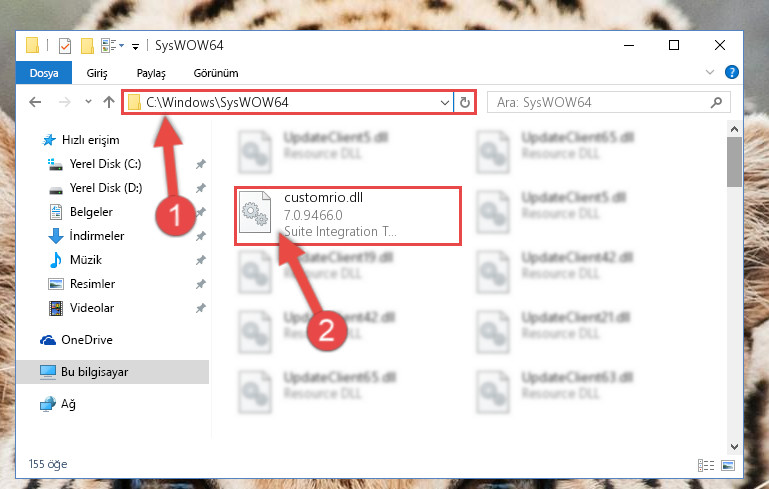
Task: Open the Görünüm ribbon tab
Action: (216, 73)
